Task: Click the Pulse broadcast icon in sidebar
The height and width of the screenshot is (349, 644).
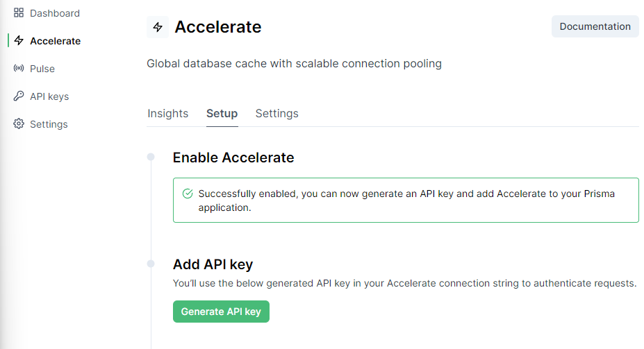Action: point(19,69)
